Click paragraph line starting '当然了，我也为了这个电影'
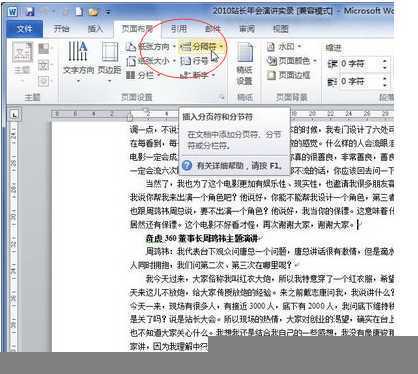 click(x=270, y=184)
